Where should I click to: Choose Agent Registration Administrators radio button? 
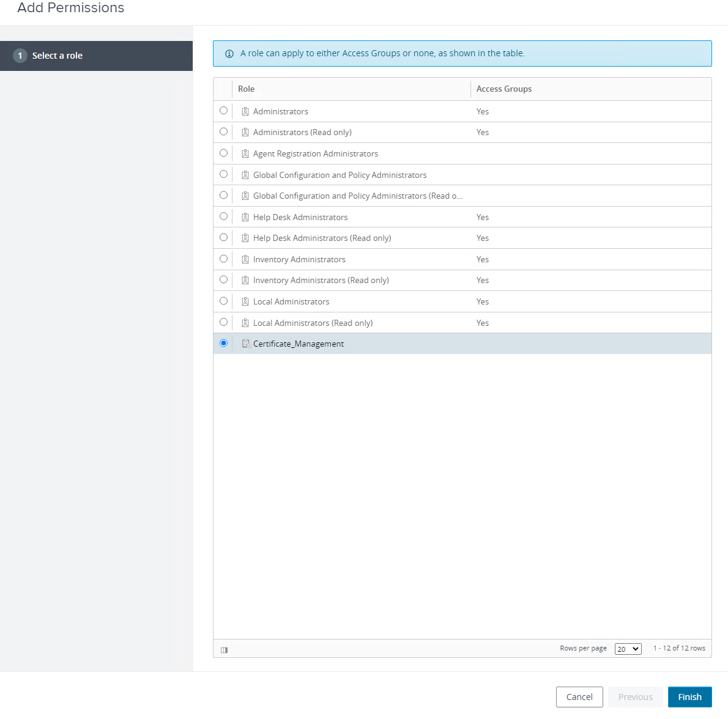(x=223, y=153)
